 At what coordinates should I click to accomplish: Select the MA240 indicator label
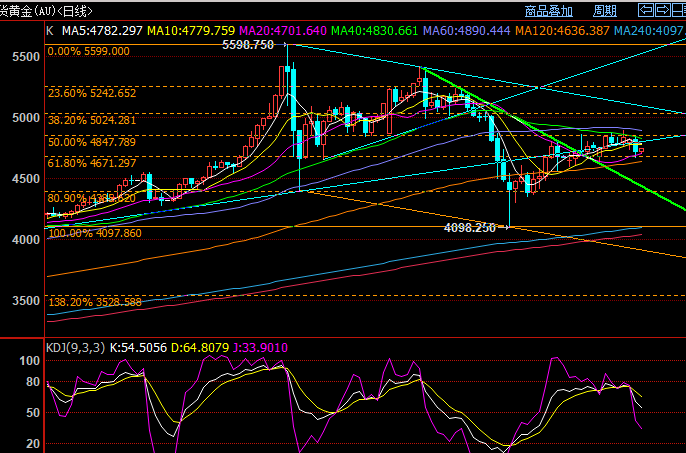650,31
